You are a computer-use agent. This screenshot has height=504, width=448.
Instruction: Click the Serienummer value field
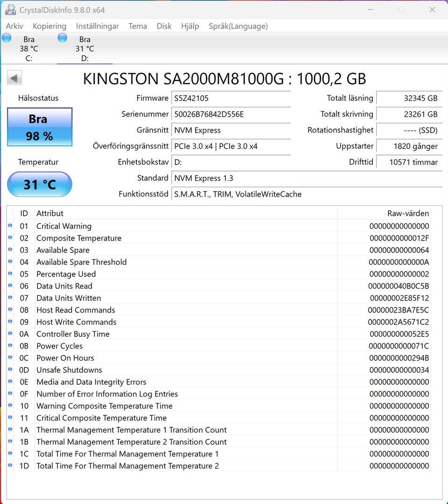click(231, 114)
